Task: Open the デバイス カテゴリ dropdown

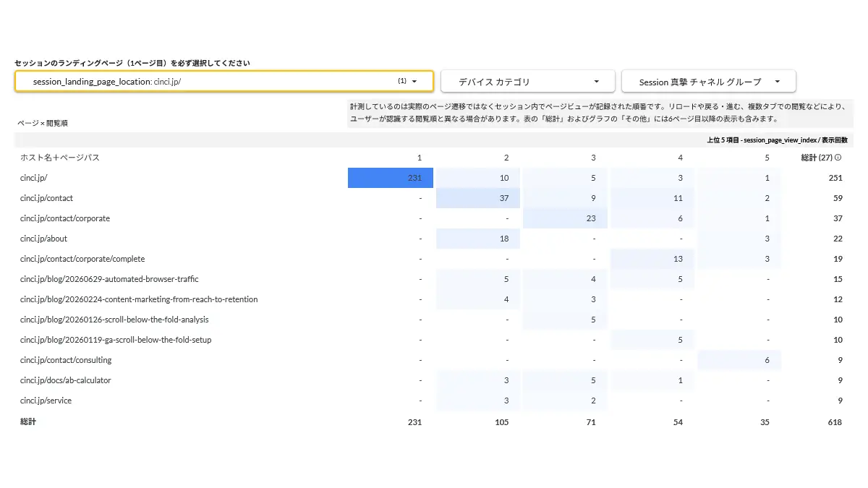Action: point(528,81)
